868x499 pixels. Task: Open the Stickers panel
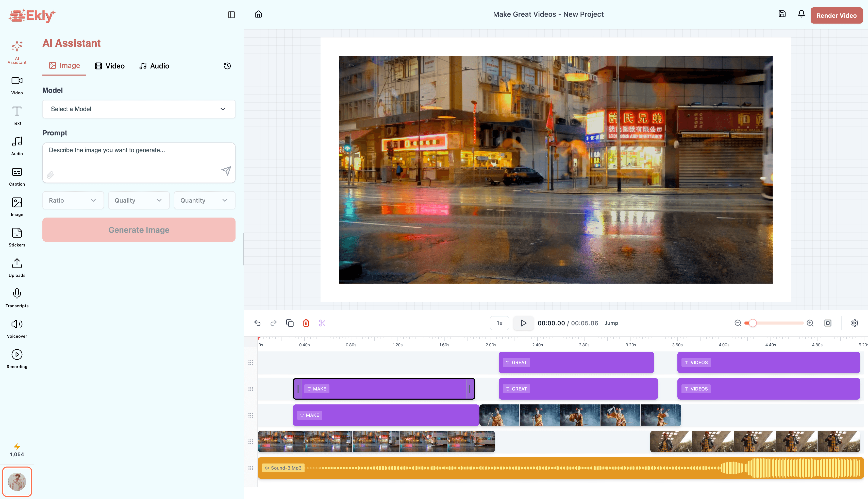16,237
